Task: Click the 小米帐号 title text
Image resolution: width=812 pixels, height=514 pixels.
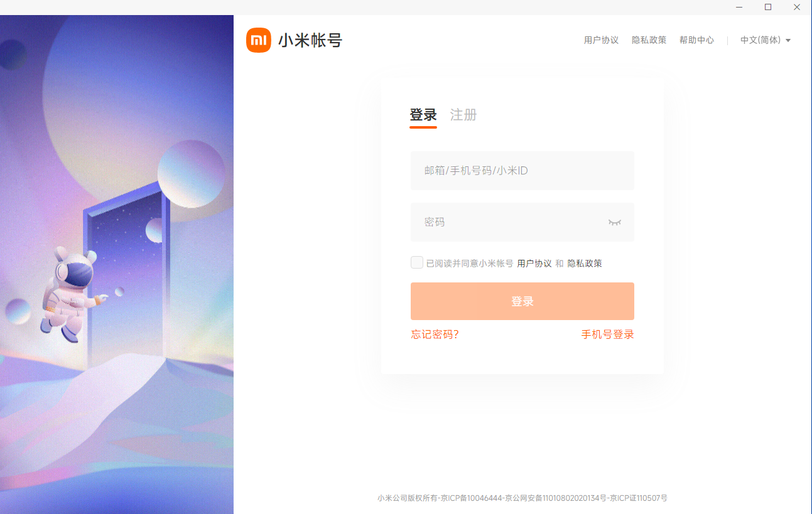Action: coord(310,41)
